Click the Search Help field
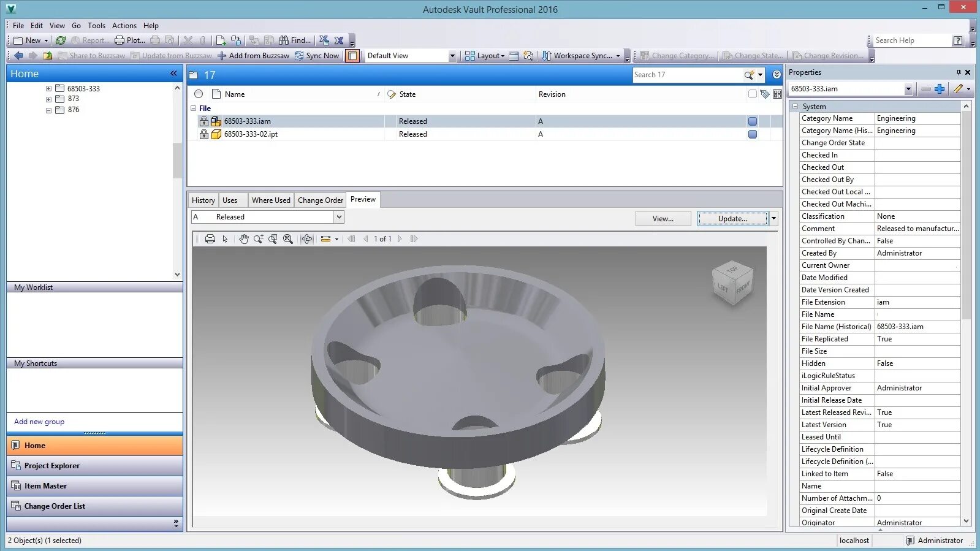Image resolution: width=980 pixels, height=551 pixels. pyautogui.click(x=912, y=40)
